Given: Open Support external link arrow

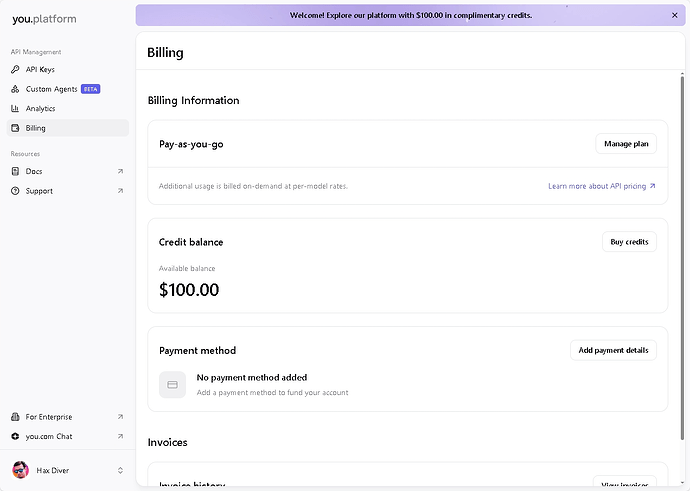Looking at the screenshot, I should click(x=120, y=191).
